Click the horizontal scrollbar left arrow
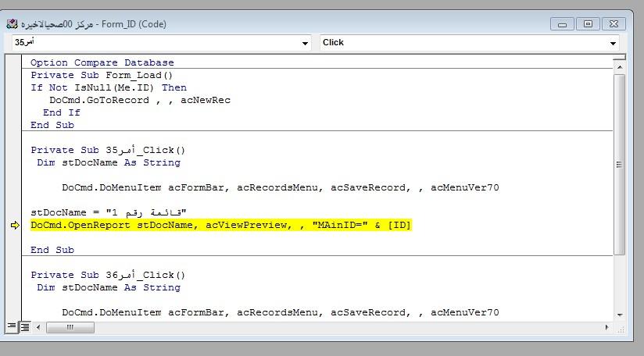644x356 pixels. 38,327
